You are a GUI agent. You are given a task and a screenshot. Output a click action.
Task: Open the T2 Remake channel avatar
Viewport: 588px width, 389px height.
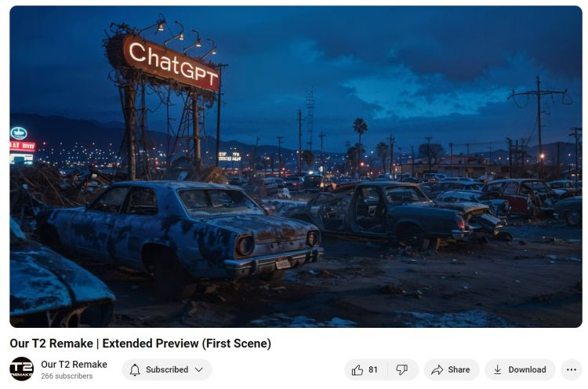tap(21, 369)
